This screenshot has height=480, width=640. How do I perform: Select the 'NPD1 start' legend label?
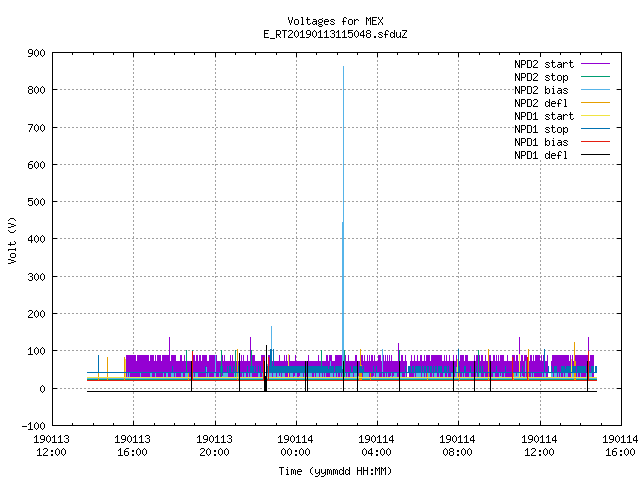point(544,116)
